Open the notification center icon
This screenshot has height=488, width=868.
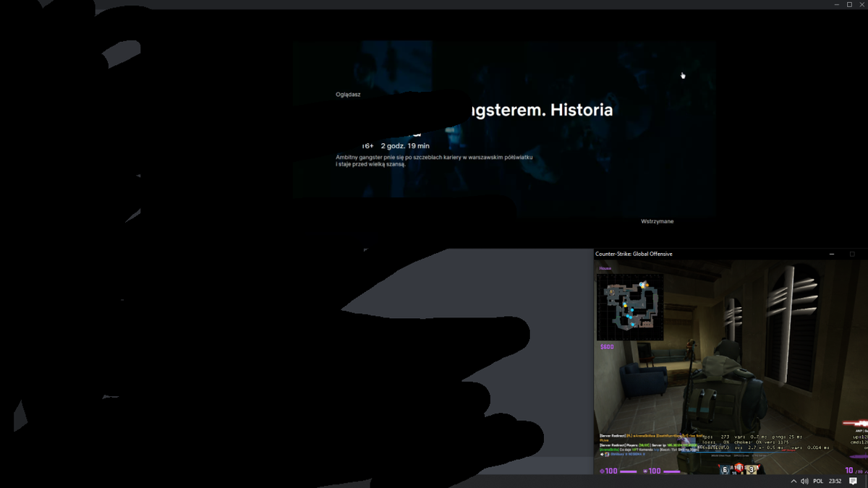[854, 481]
